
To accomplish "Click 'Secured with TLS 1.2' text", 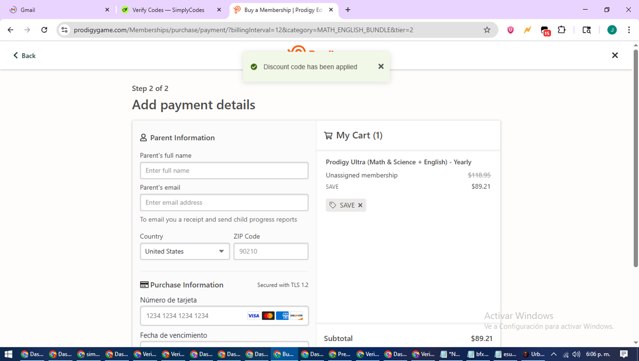I will tap(282, 285).
